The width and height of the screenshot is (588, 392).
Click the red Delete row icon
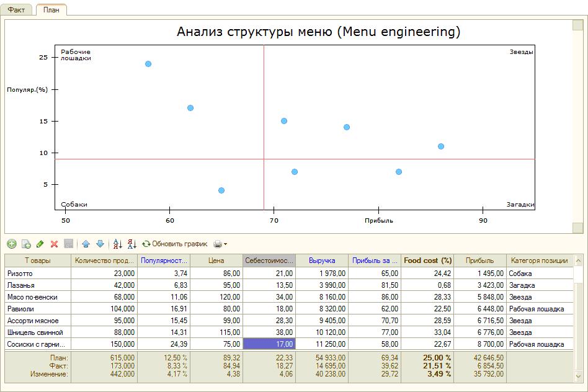pyautogui.click(x=55, y=244)
